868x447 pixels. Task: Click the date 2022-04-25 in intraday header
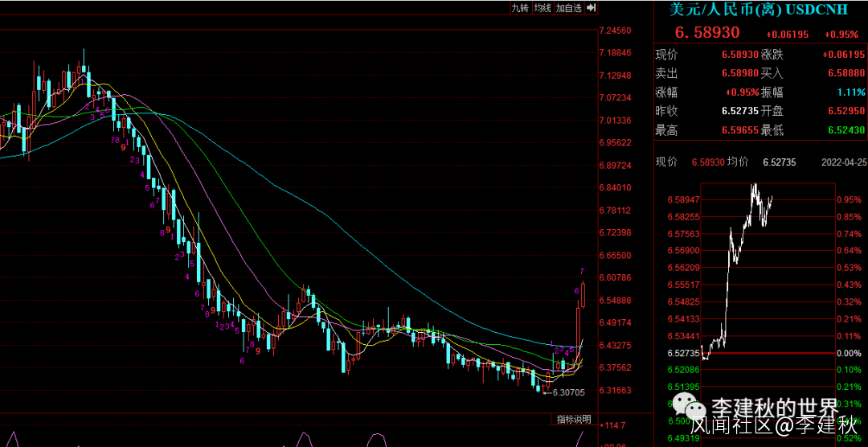click(843, 162)
